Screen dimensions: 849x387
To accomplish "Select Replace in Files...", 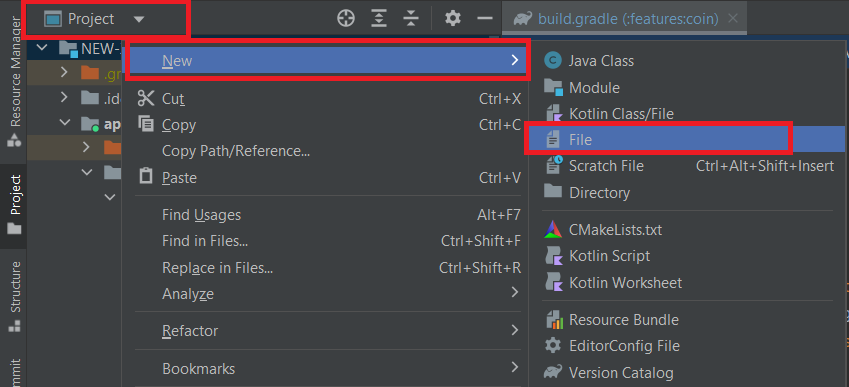I will click(x=329, y=267).
